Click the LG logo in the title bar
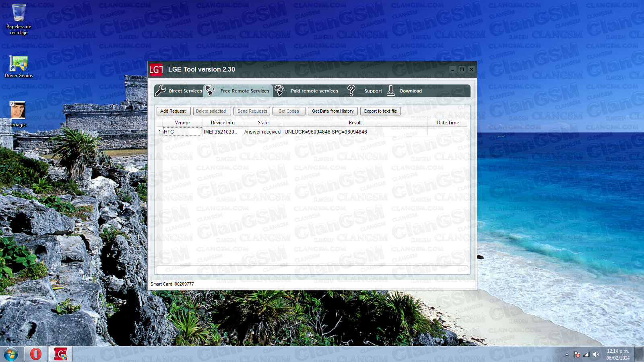Image resolution: width=644 pixels, height=362 pixels. [156, 70]
